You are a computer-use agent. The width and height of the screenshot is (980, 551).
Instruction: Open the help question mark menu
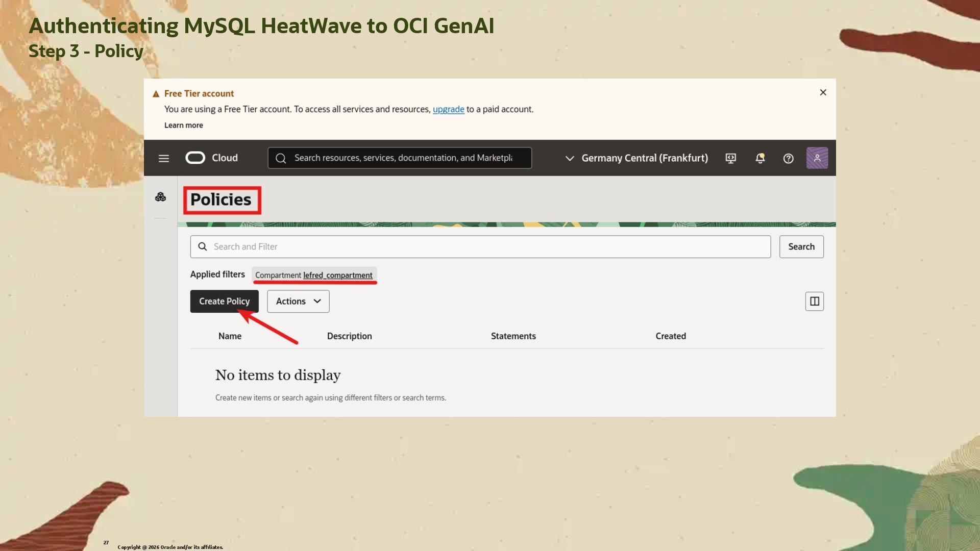click(788, 158)
